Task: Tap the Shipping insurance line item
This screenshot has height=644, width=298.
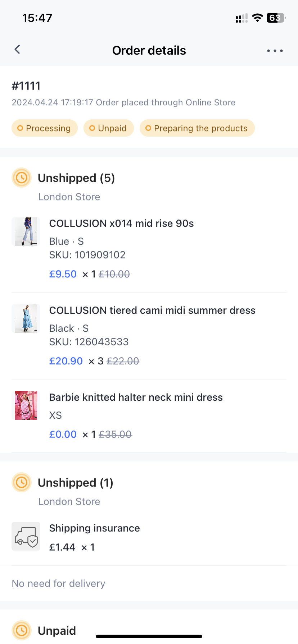Action: (94, 528)
